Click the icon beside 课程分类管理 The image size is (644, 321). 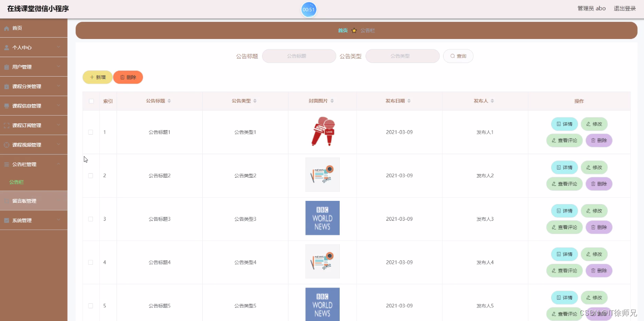coord(6,87)
